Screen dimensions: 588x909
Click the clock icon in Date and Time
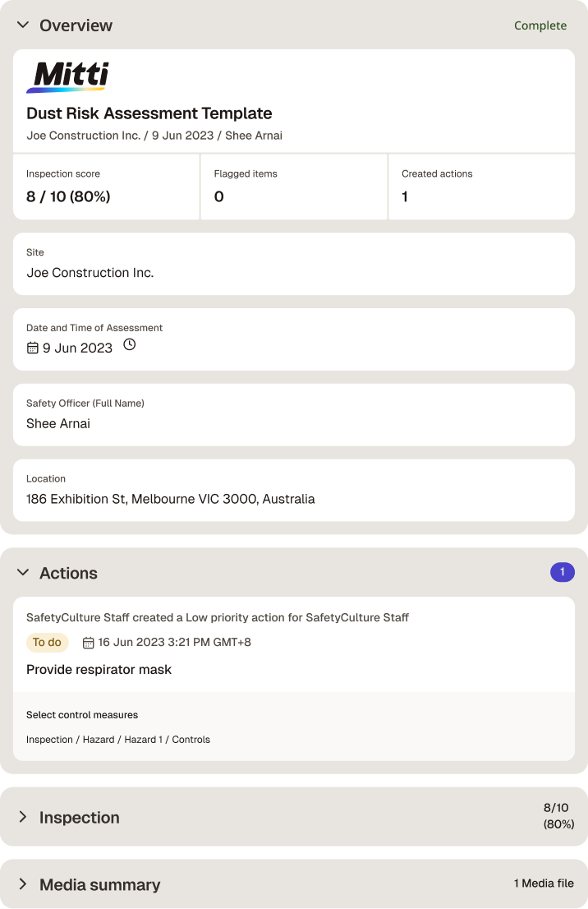[129, 345]
